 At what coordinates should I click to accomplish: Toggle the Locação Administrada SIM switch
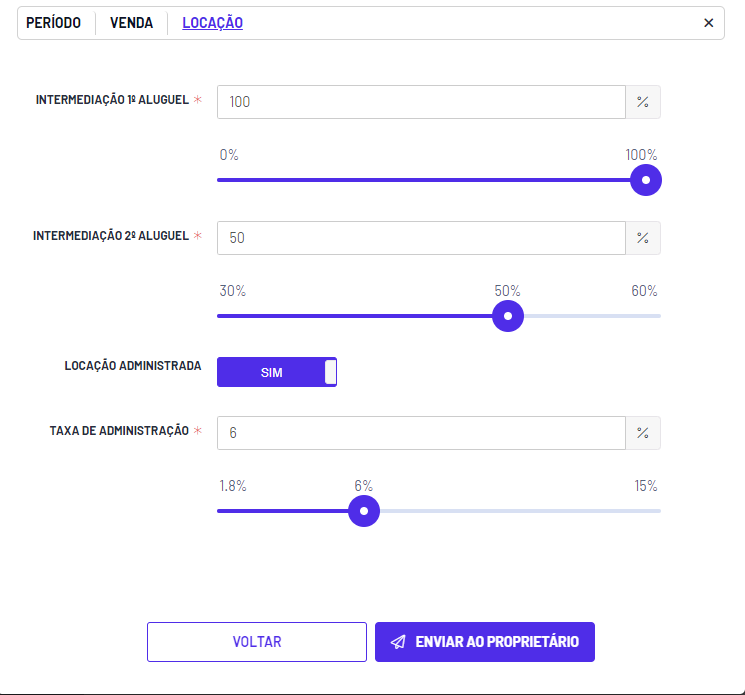pos(277,372)
